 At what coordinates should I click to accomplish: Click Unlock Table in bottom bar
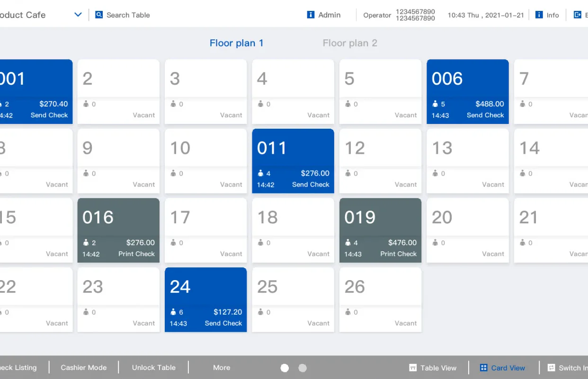[x=154, y=368]
